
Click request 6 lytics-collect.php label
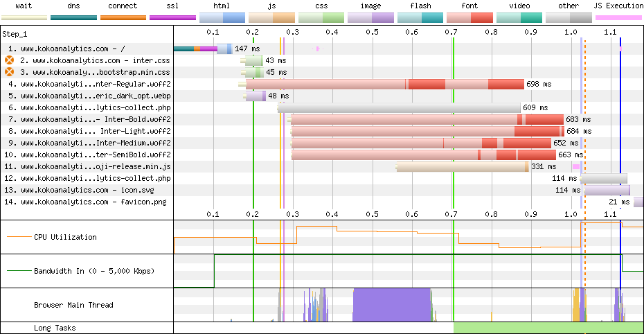pos(89,107)
